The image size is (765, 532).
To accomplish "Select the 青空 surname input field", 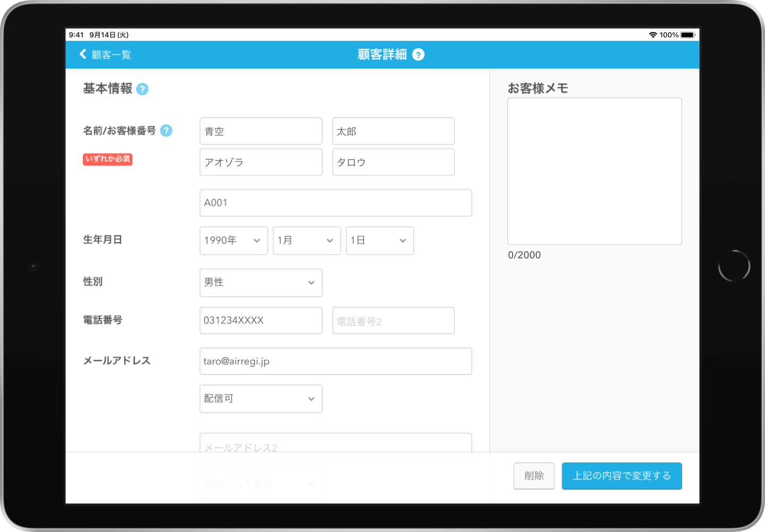I will tap(261, 131).
